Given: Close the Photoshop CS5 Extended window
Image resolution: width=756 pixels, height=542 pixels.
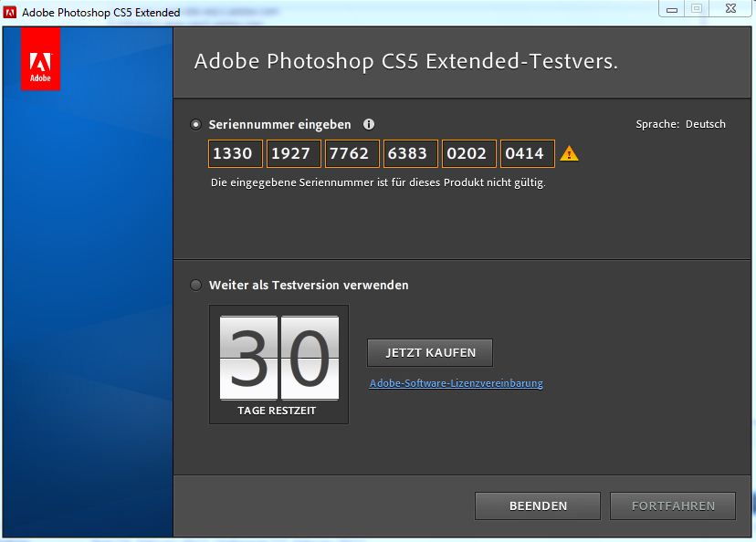Looking at the screenshot, I should click(x=730, y=8).
